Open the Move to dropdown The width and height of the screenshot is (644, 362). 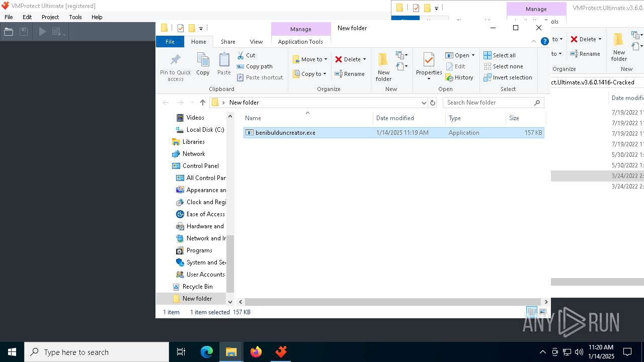coord(310,59)
